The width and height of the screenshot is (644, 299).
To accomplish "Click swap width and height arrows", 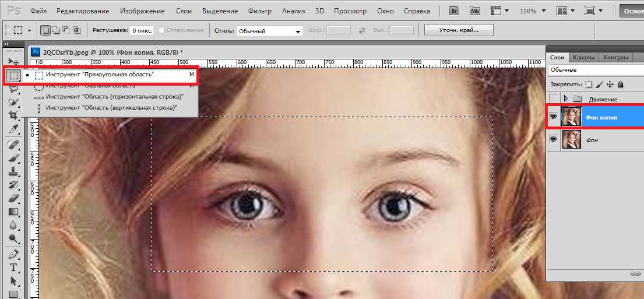I will tap(362, 30).
